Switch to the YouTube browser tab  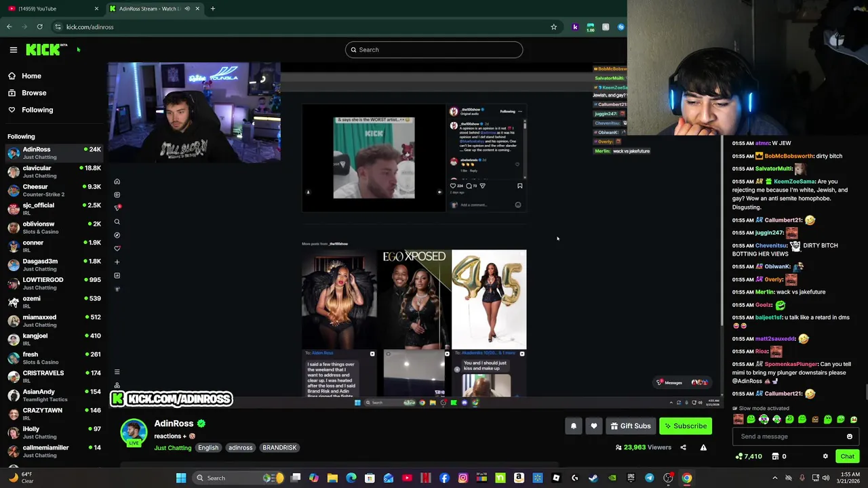53,9
